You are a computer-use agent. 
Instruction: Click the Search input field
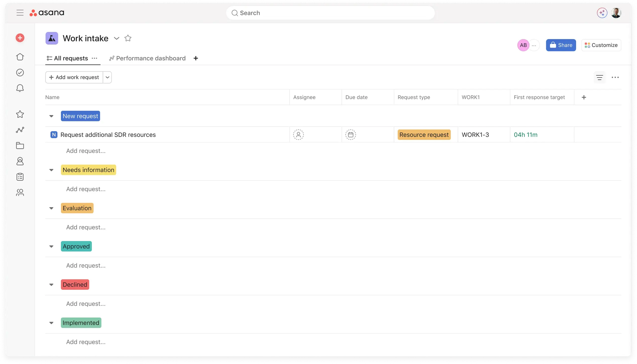point(330,13)
